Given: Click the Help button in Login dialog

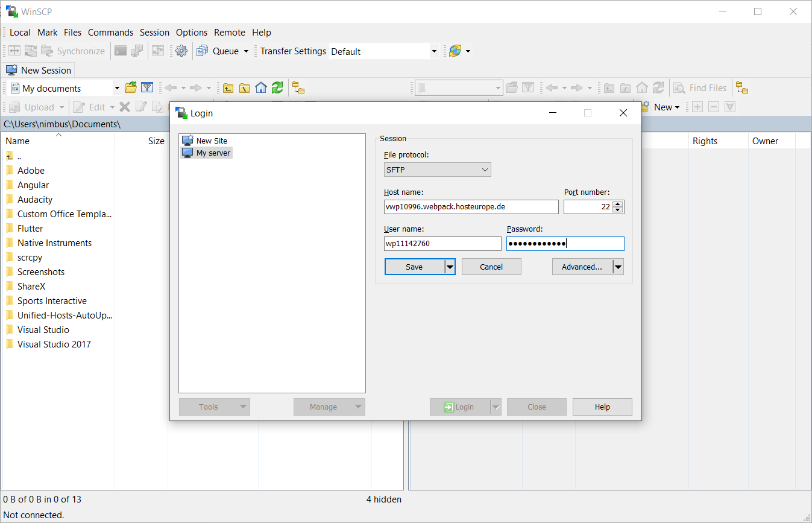Looking at the screenshot, I should 602,407.
